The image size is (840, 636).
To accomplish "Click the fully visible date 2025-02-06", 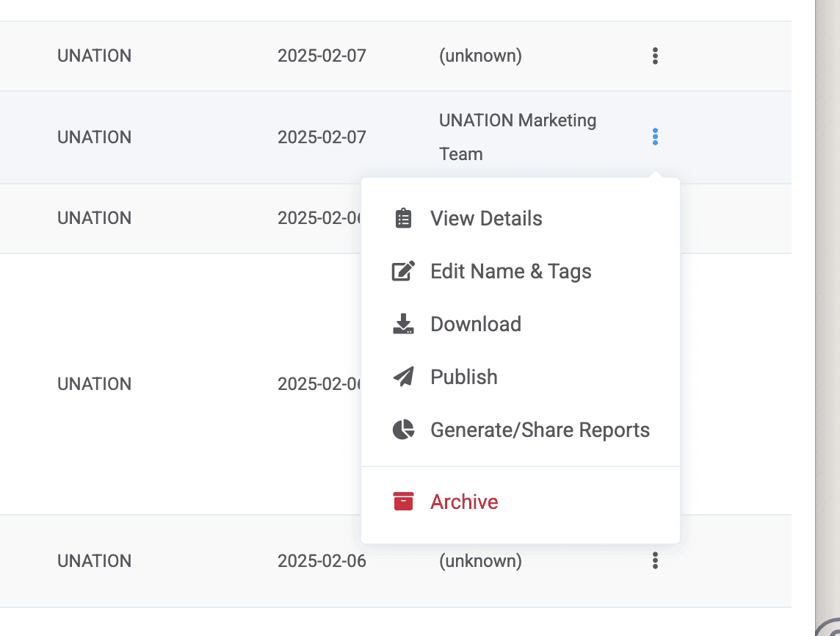I will 322,561.
